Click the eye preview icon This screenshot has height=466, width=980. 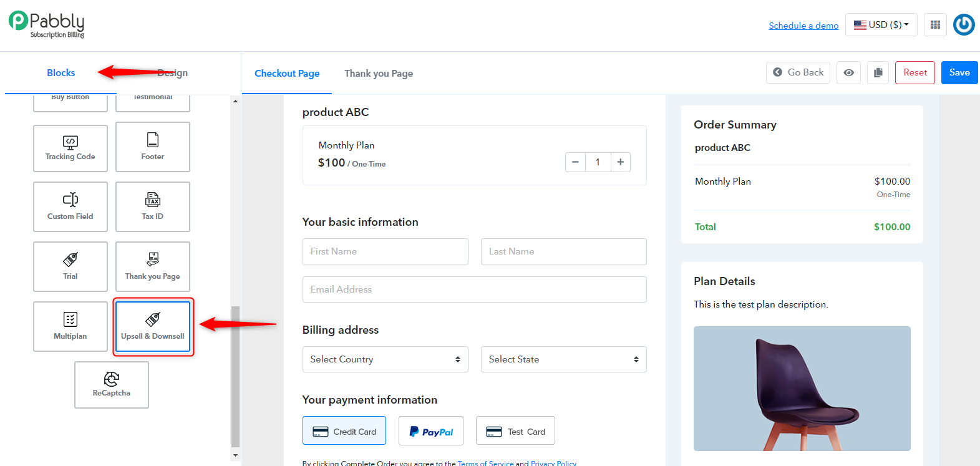click(x=849, y=72)
